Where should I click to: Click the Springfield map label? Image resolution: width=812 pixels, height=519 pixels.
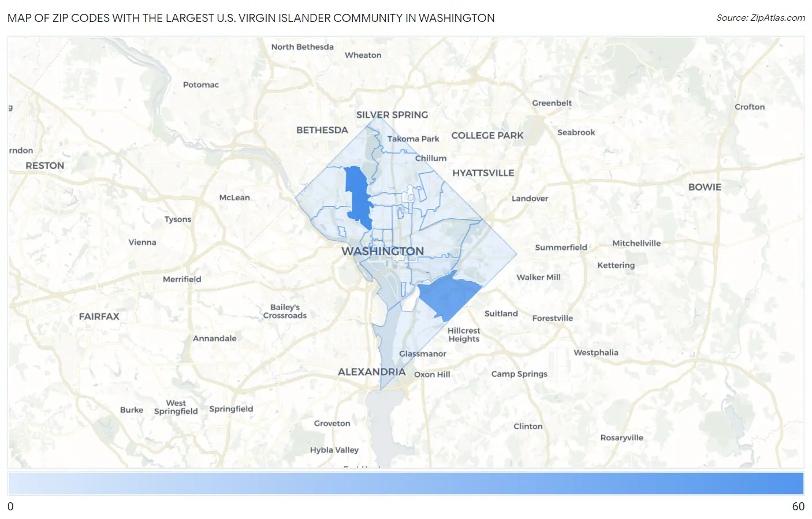(231, 409)
